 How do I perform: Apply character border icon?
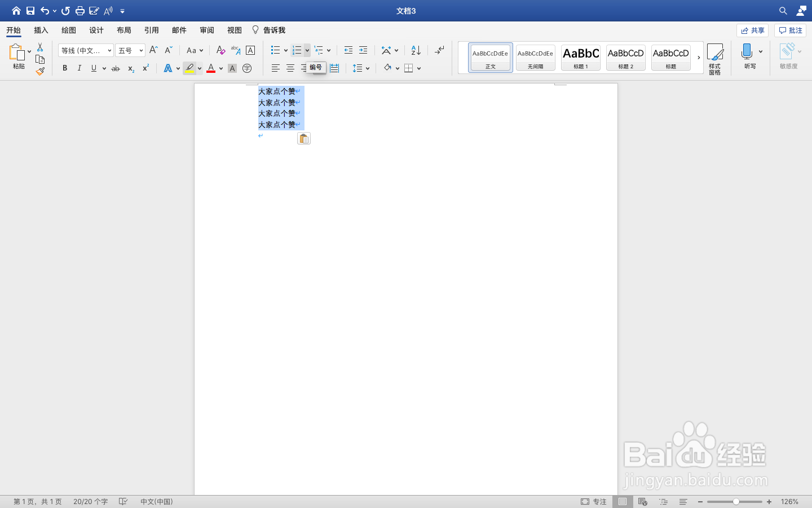[250, 50]
